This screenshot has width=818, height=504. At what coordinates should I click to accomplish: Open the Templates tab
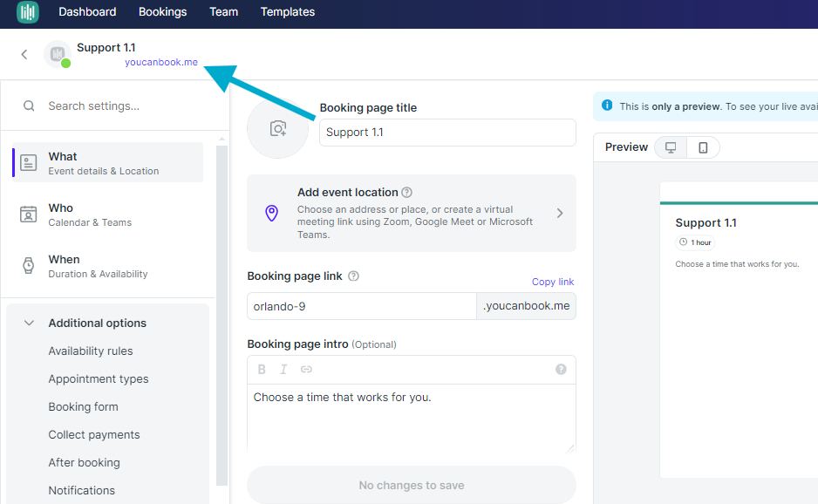coord(288,11)
